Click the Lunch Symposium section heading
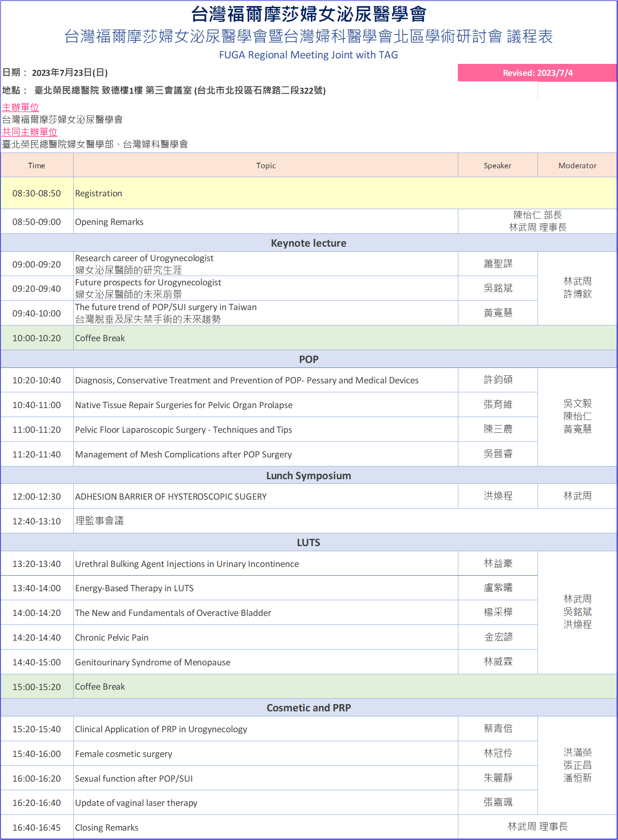The image size is (618, 840). pos(308,476)
